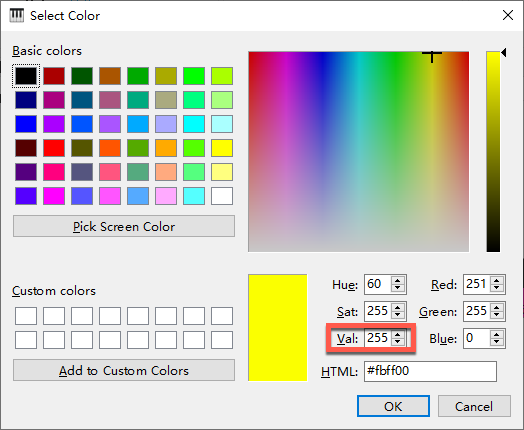
Task: Decrease Red value with the down arrow
Action: click(497, 288)
